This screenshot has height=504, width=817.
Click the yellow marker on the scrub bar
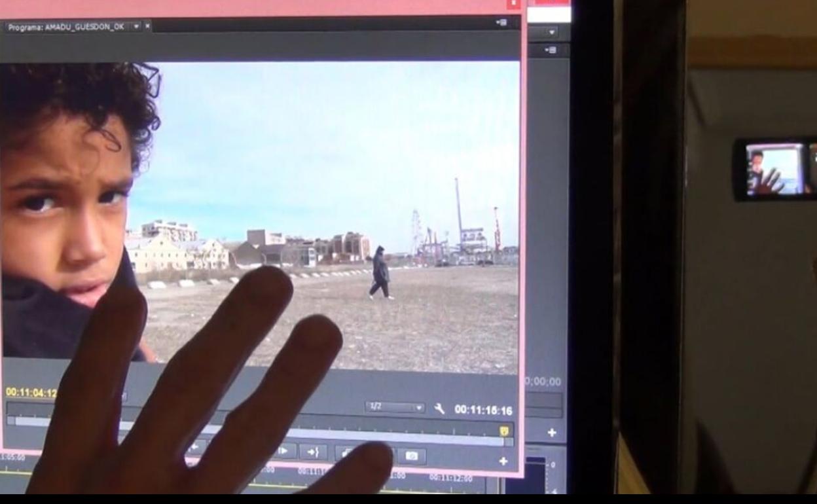coord(504,431)
